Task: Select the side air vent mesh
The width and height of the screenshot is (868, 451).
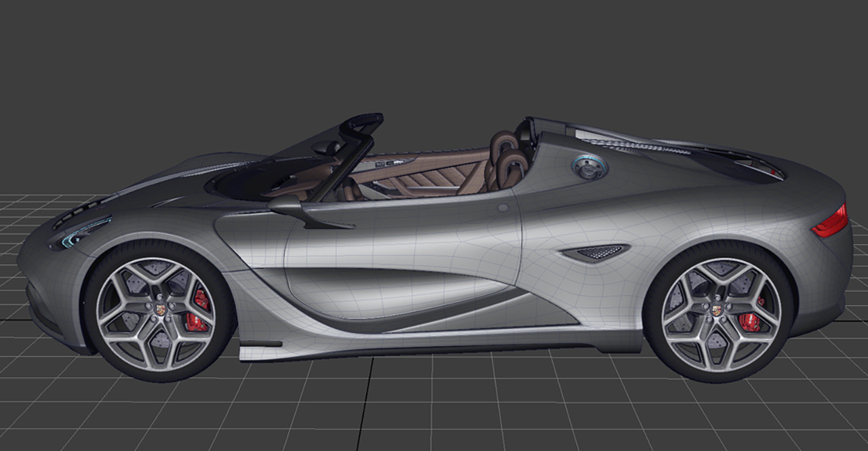Action: coord(595,253)
